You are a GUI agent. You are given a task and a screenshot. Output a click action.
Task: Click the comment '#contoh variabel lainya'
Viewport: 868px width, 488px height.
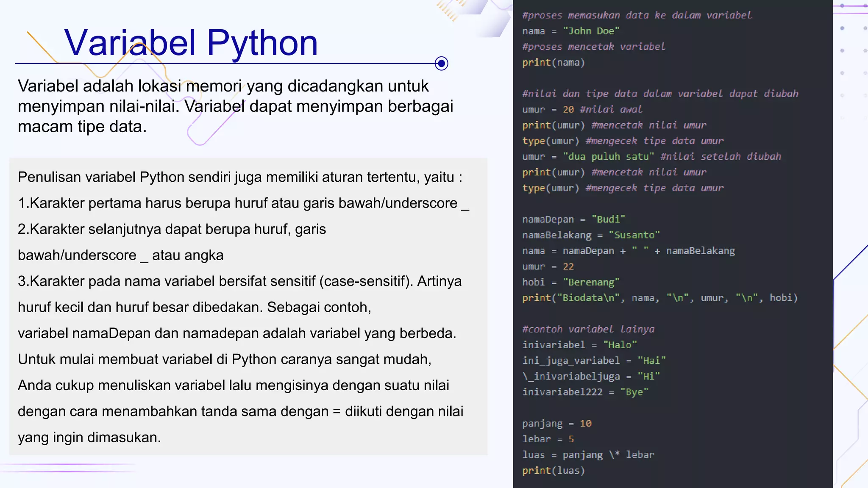pos(588,329)
